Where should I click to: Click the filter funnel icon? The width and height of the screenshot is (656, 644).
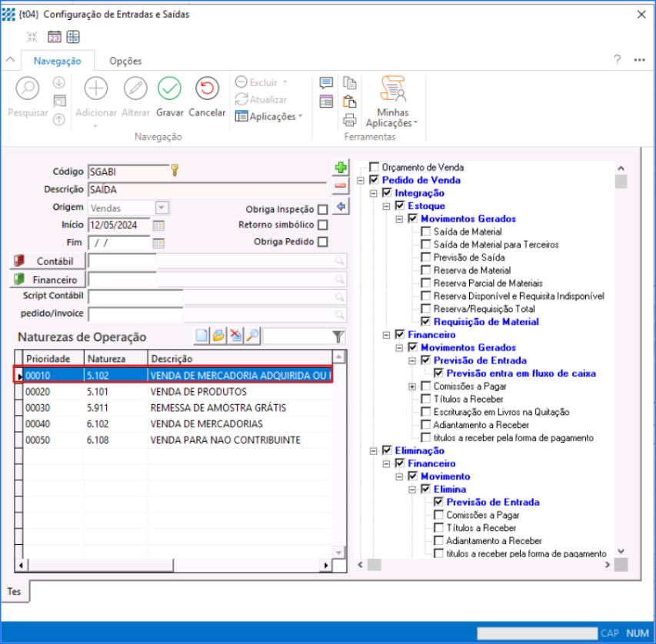click(x=338, y=336)
